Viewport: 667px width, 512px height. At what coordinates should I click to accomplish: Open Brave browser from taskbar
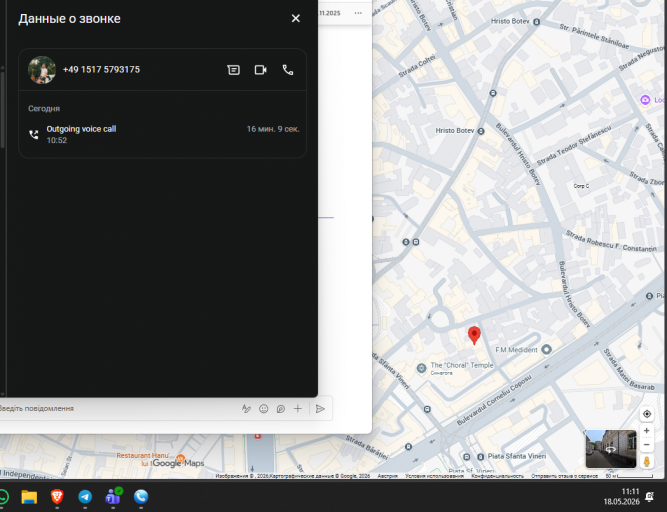pos(57,497)
